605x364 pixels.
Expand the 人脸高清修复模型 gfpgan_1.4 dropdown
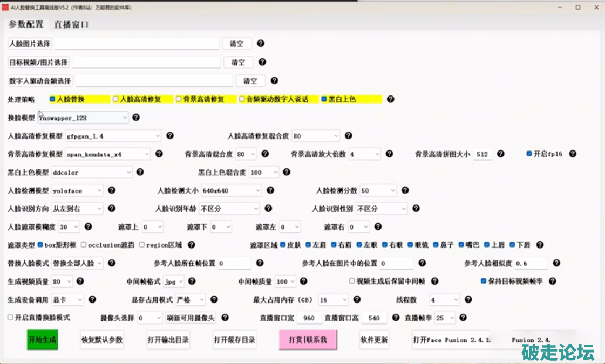(113, 136)
